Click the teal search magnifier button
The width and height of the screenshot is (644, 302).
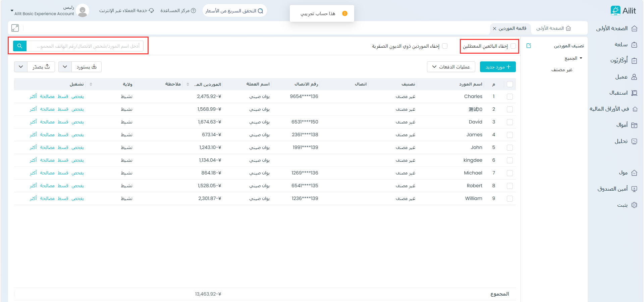pos(20,46)
